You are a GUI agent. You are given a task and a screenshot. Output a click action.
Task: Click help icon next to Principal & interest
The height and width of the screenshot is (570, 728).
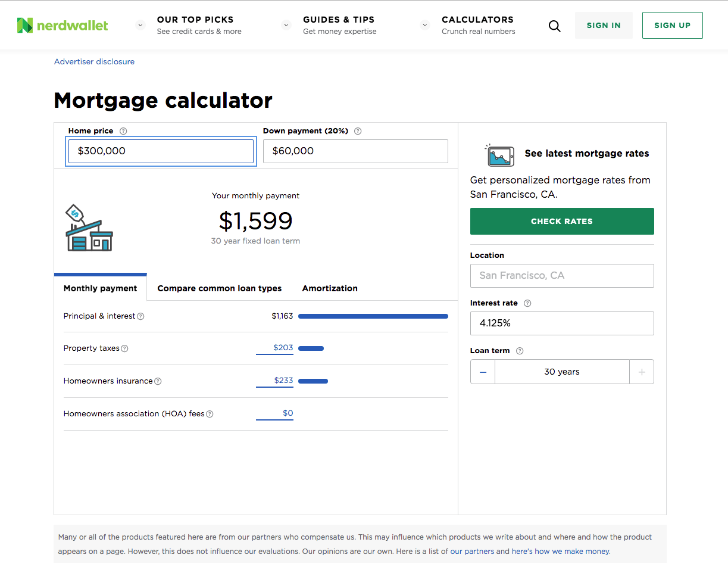coord(140,316)
